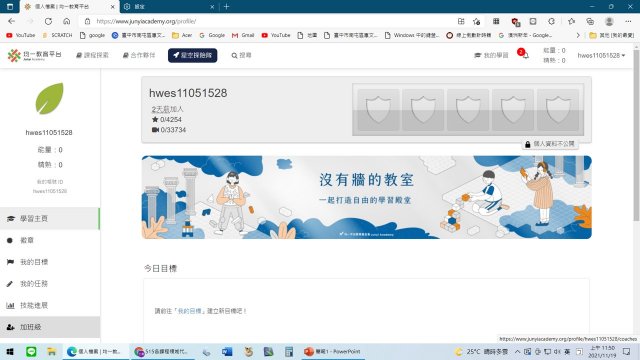This screenshot has width=640, height=360.
Task: Go back using browser back arrow
Action: click(x=11, y=21)
